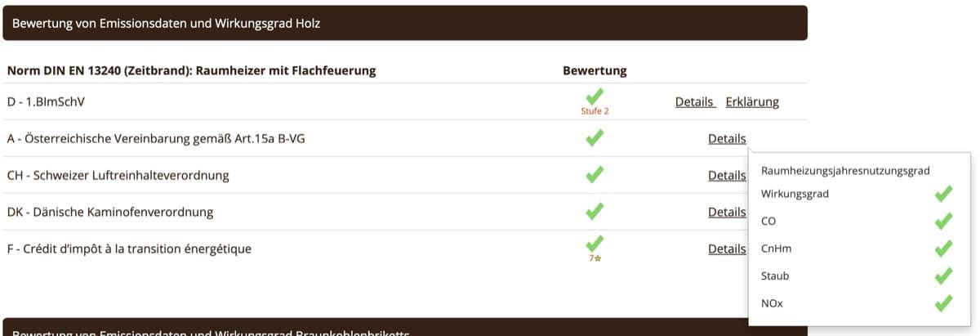Open Details for D - 1.BImSchV
Viewport: 980px width, 336px height.
(x=694, y=102)
